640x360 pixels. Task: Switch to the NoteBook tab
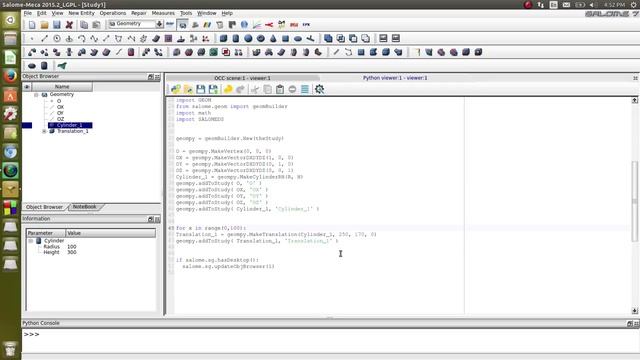(x=84, y=207)
